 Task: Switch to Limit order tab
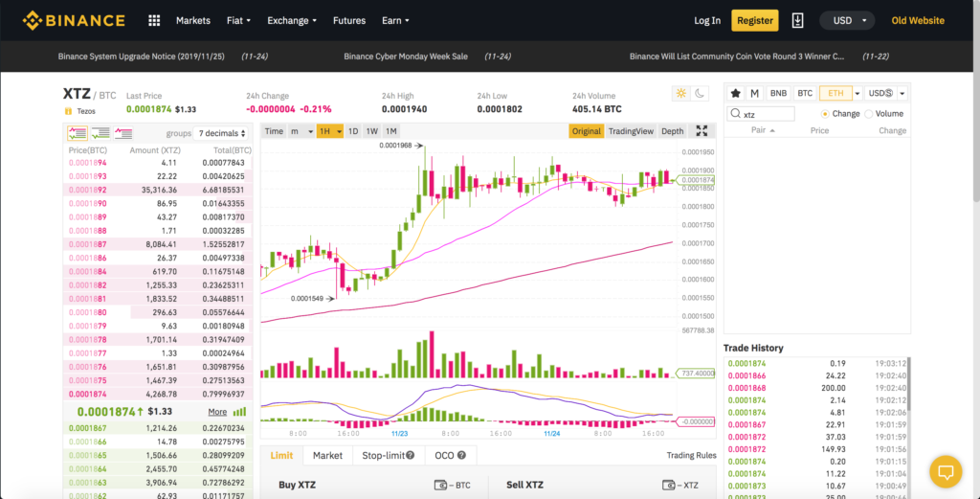[x=281, y=455]
